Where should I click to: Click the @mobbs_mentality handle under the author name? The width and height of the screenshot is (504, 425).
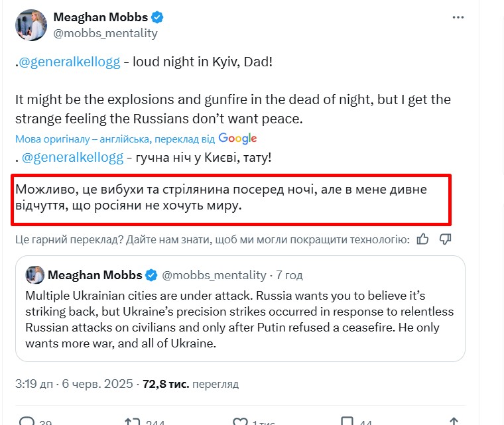(x=105, y=32)
